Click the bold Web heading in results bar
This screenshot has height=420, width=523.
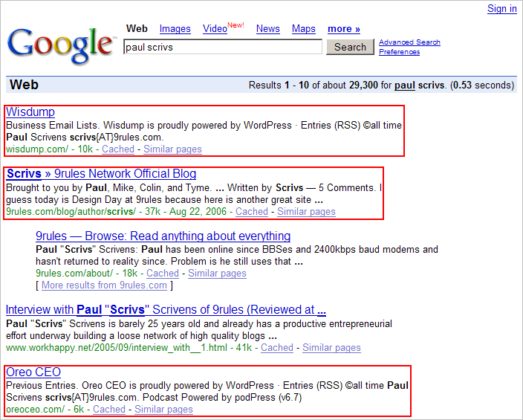[x=24, y=85]
